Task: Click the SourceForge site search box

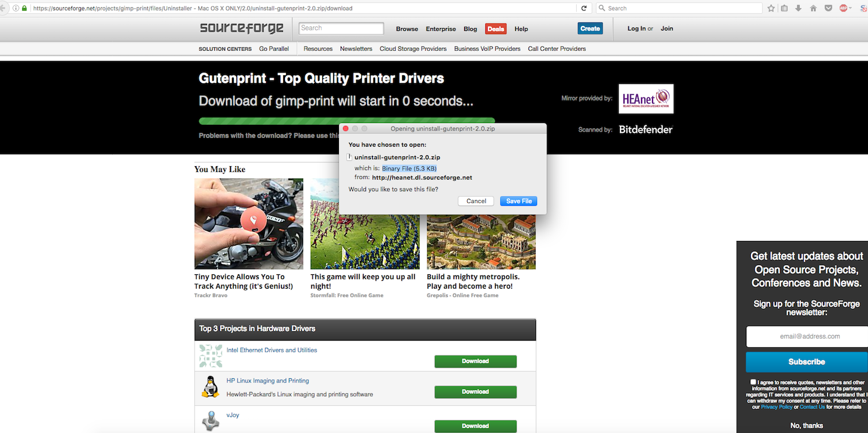Action: pyautogui.click(x=341, y=28)
